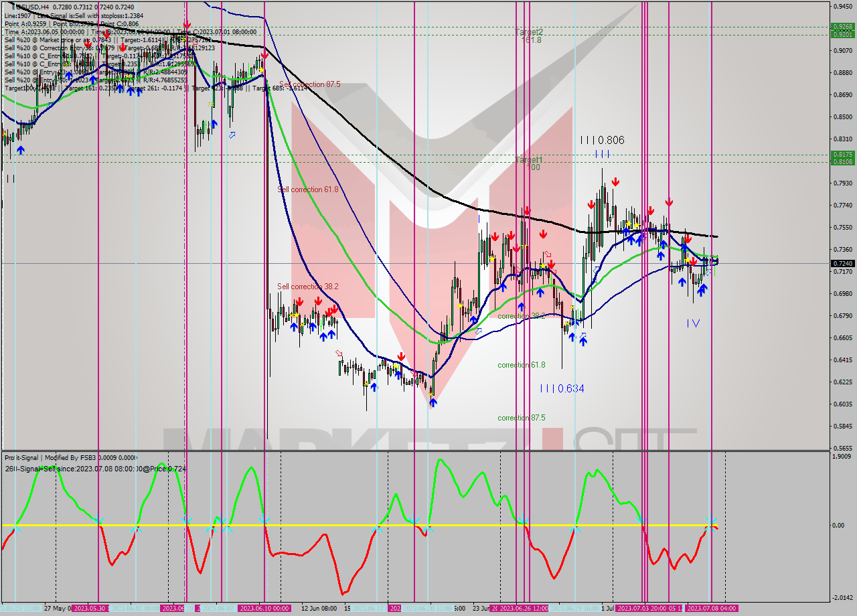857x616 pixels.
Task: Click the '2023.06.26 12:00' time marker
Action: (524, 608)
